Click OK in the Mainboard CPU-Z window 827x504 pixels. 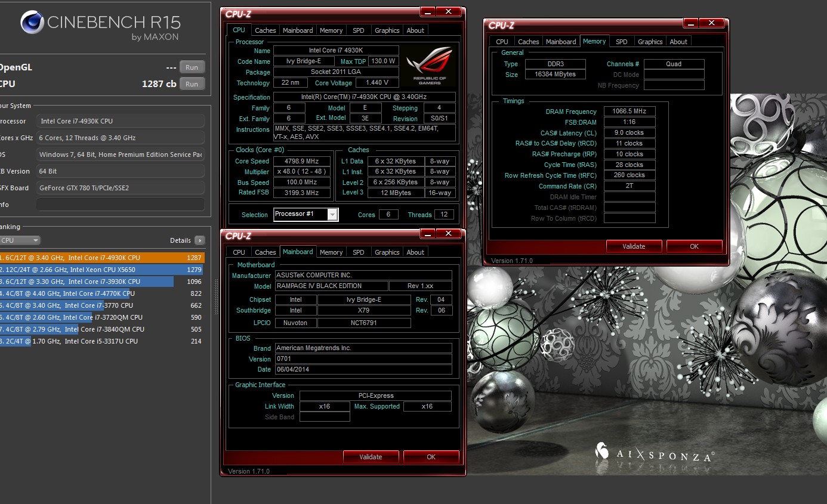(431, 457)
